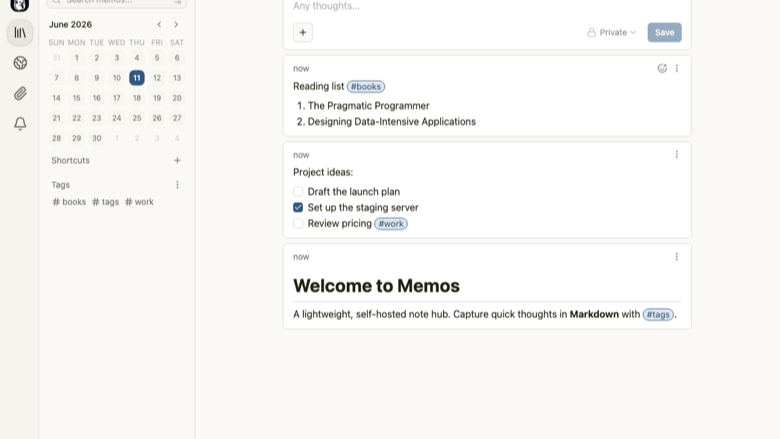Click the #books tag in Reading list memo
The width and height of the screenshot is (780, 439).
click(366, 87)
